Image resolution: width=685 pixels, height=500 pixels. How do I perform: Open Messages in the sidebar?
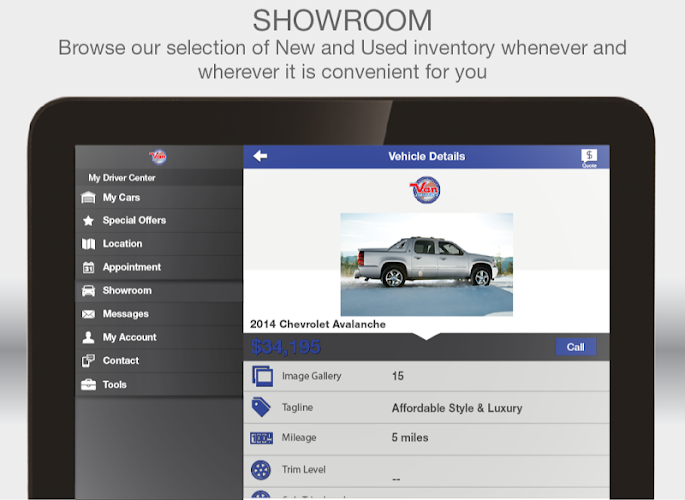pos(159,314)
